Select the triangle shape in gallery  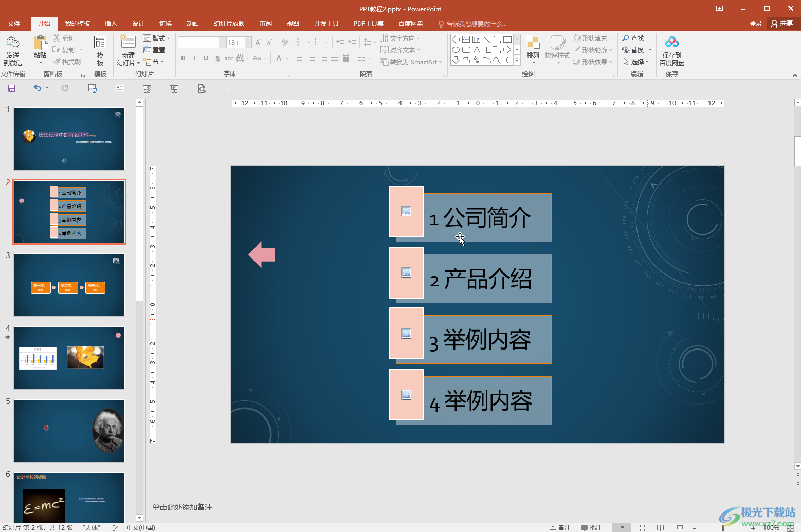tap(477, 50)
